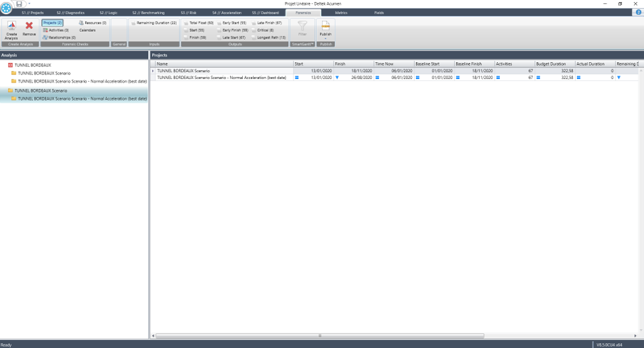Select the highlighted Normal Acceleration (best date) tree item

[x=82, y=99]
